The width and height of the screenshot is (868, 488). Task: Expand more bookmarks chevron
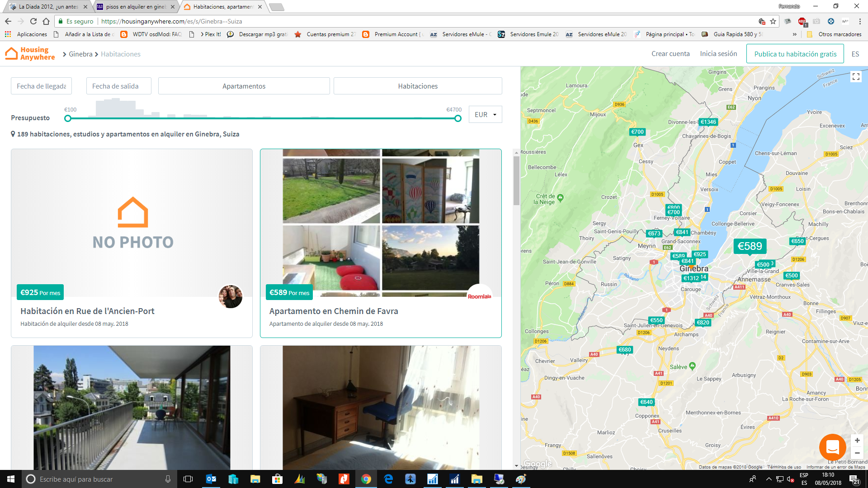pos(795,34)
